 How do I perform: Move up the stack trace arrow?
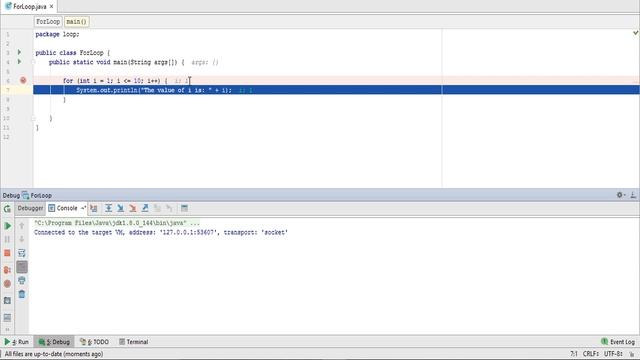[22, 226]
